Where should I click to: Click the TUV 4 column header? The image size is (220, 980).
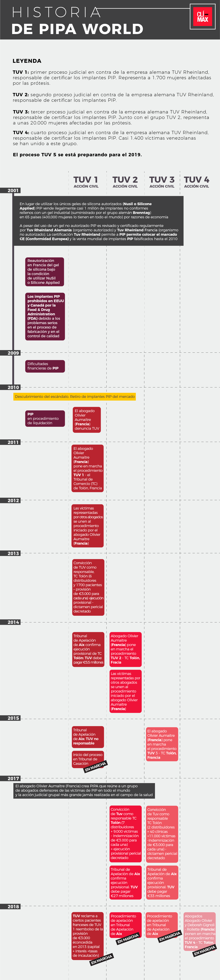pyautogui.click(x=196, y=182)
